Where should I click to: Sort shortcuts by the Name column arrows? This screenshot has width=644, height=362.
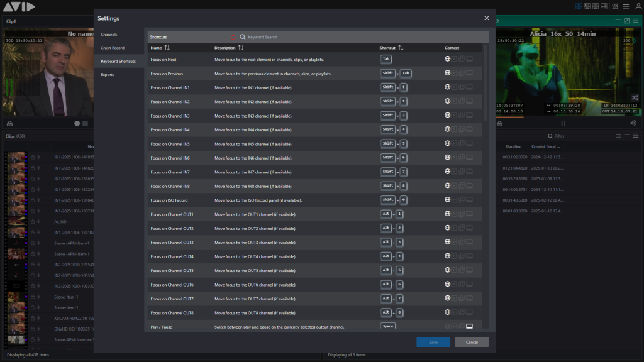(x=167, y=48)
